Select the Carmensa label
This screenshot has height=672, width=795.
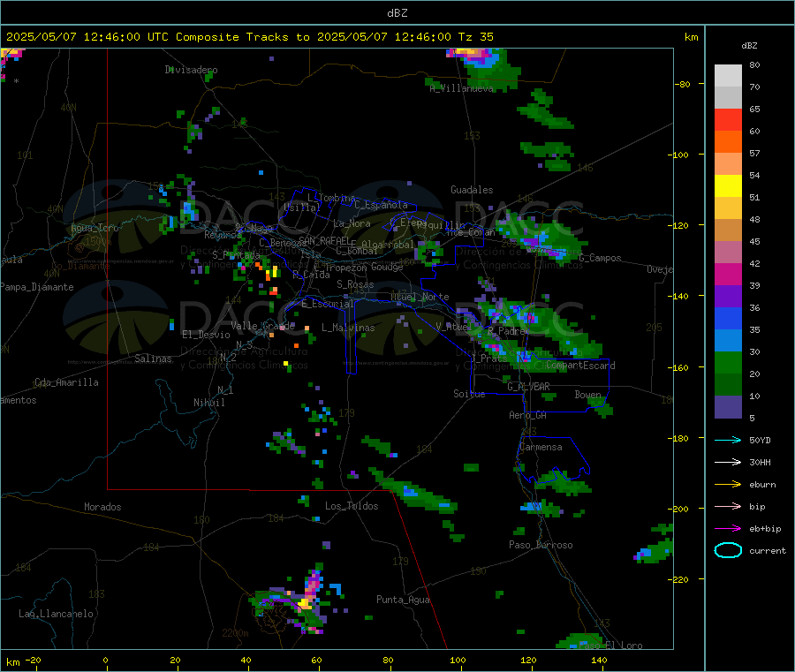pyautogui.click(x=541, y=447)
